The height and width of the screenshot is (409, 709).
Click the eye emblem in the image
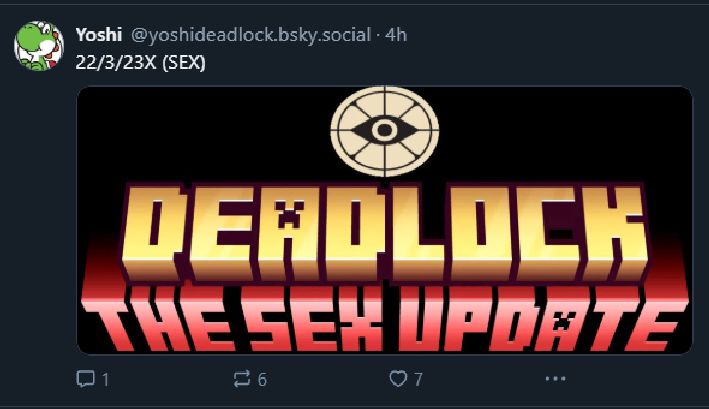(x=384, y=130)
